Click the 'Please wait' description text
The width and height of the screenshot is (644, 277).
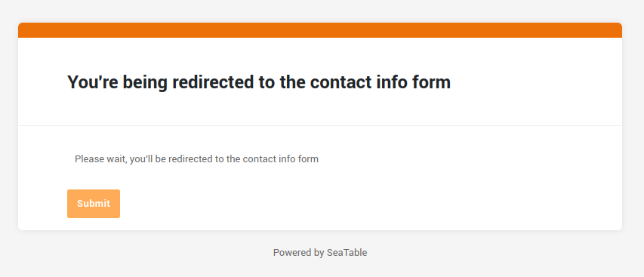(196, 159)
